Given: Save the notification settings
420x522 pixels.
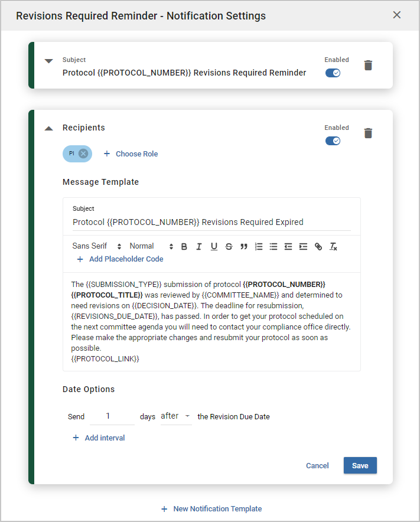Looking at the screenshot, I should click(360, 465).
